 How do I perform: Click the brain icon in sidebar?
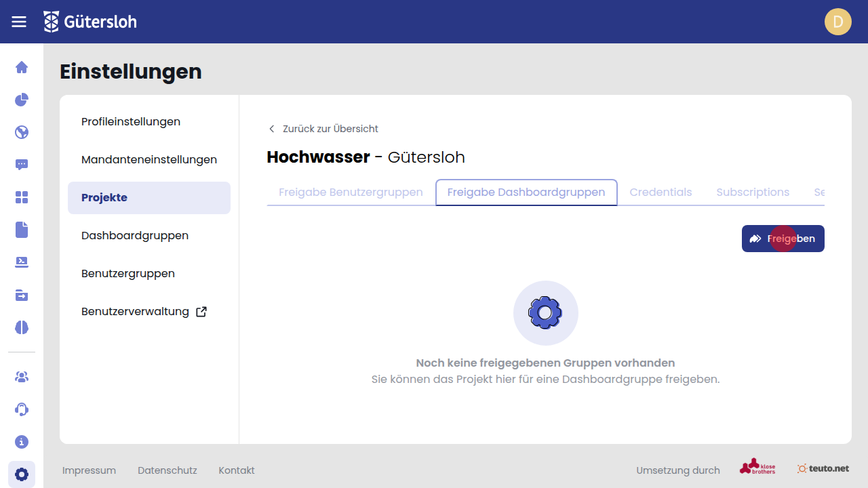tap(22, 327)
